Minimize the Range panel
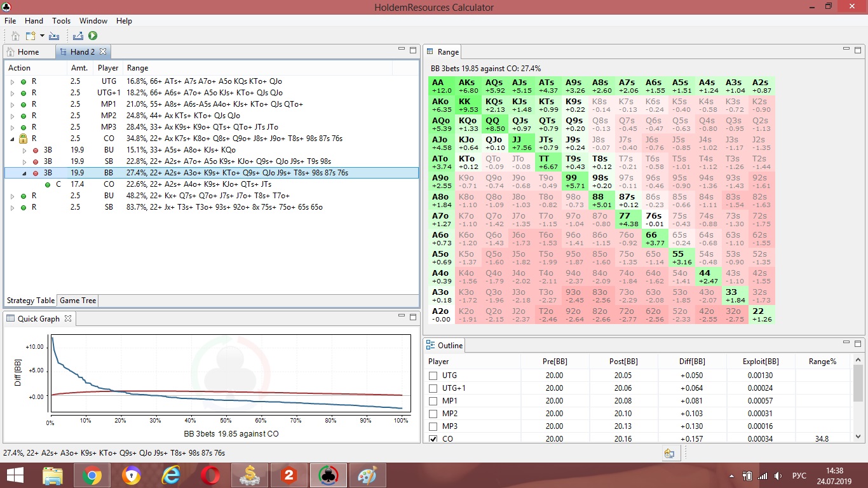 [x=846, y=49]
